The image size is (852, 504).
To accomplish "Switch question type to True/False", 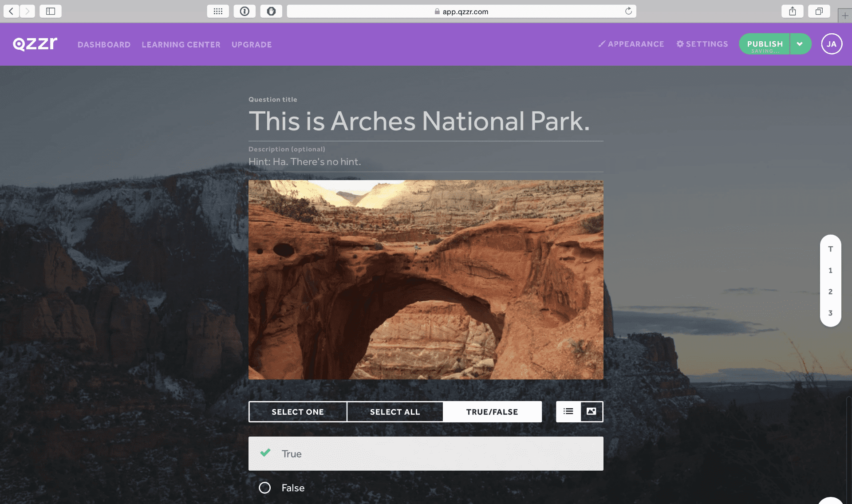I will (492, 412).
